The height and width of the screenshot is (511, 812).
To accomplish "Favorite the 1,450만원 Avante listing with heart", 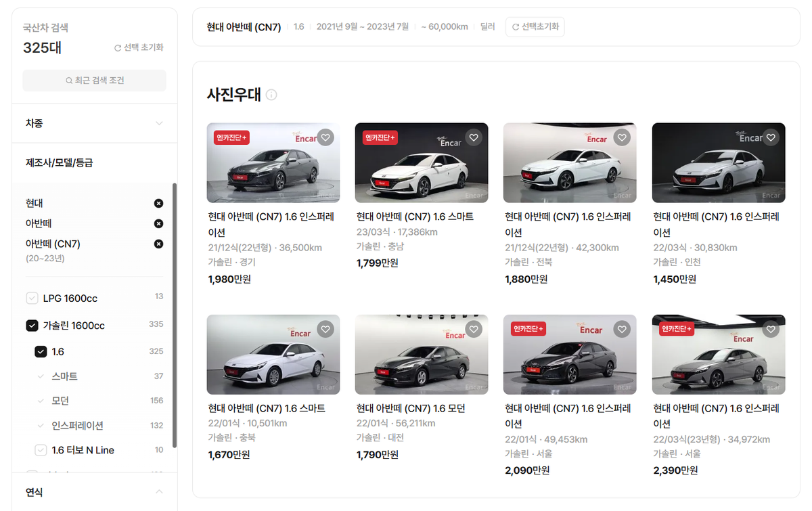I will click(771, 137).
